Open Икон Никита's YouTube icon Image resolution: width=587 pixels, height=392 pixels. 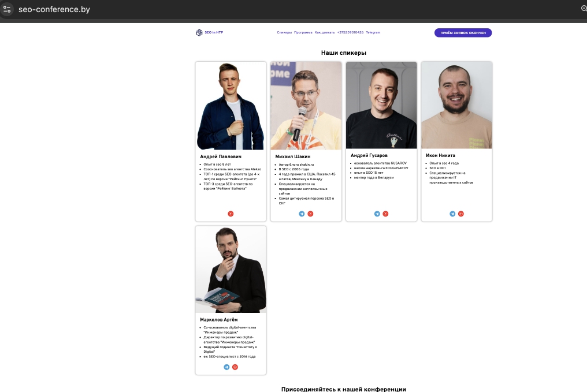tap(461, 214)
